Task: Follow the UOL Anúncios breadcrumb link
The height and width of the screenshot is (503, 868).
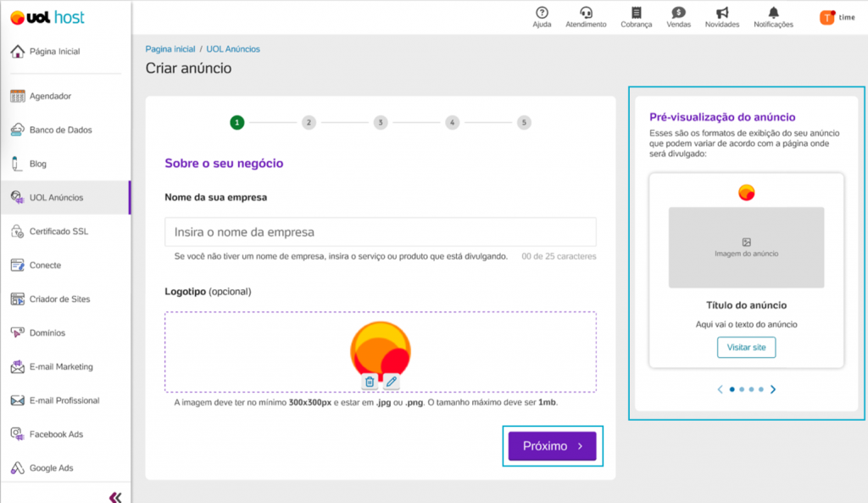Action: (233, 49)
